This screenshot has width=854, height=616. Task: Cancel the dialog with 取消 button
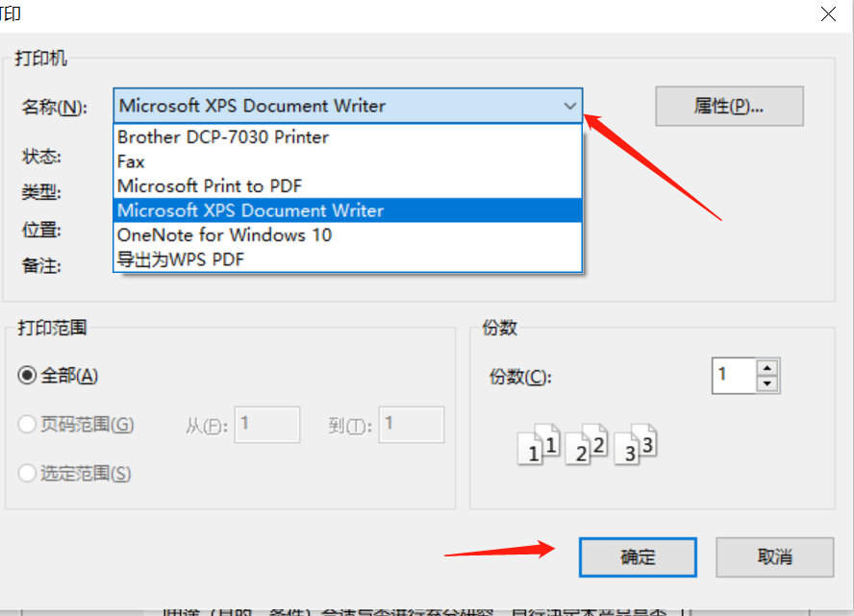pyautogui.click(x=774, y=557)
